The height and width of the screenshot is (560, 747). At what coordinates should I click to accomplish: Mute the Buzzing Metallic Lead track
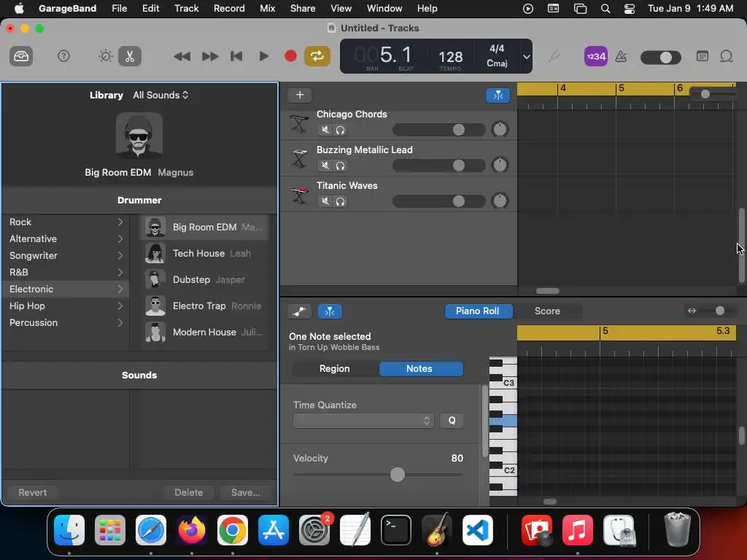325,166
